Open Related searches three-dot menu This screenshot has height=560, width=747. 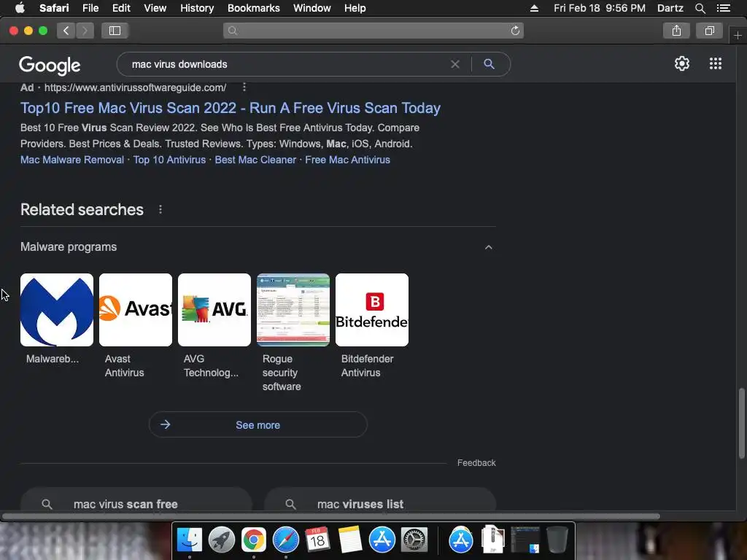coord(160,209)
